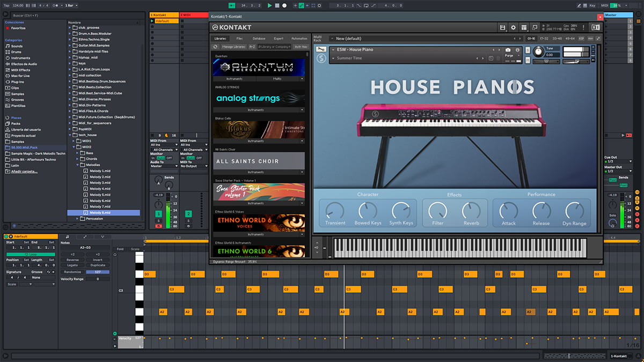This screenshot has height=362, width=644.
Task: Click Manage Libraries button
Action: [234, 47]
